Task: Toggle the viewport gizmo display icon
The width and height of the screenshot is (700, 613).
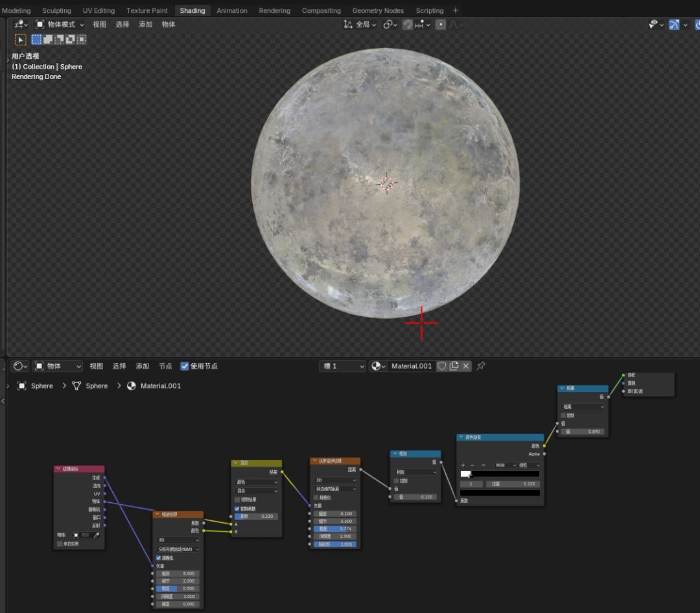Action: click(674, 25)
